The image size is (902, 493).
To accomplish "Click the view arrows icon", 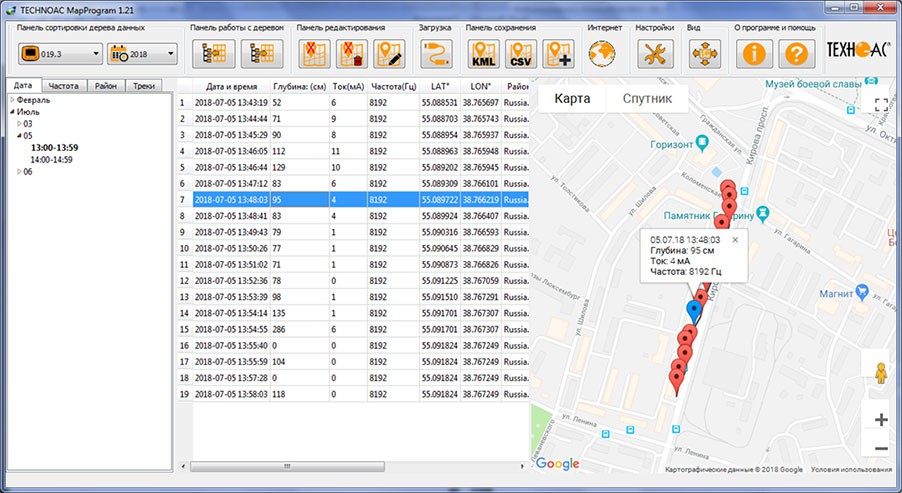I will pyautogui.click(x=706, y=53).
